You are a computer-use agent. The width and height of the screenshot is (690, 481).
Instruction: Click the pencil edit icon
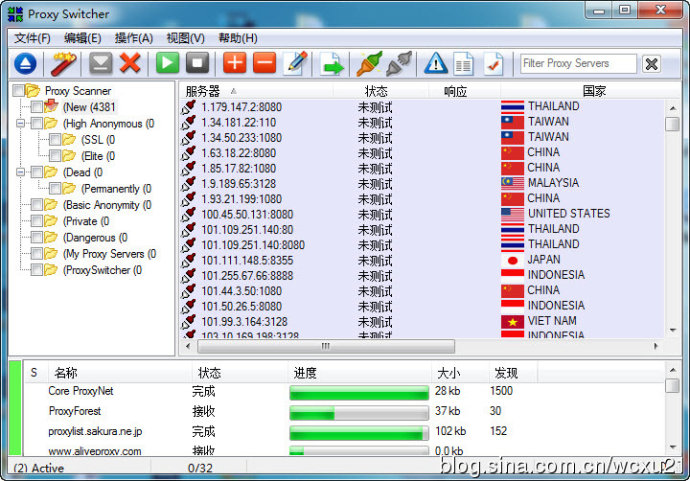tap(297, 64)
